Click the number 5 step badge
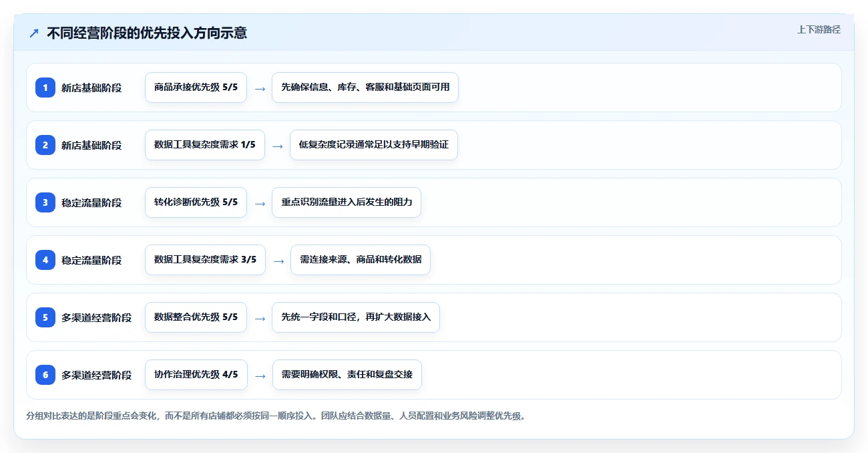868x453 pixels. pos(45,317)
